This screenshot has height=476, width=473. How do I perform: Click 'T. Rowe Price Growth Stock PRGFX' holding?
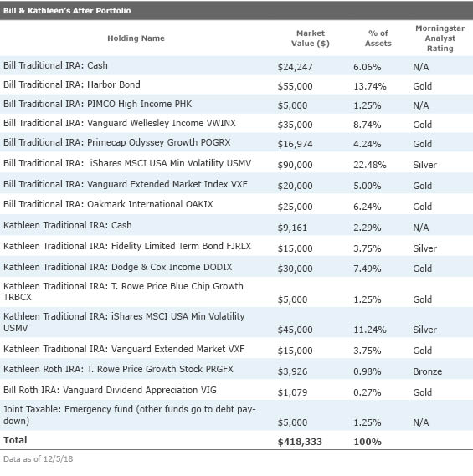[160, 369]
